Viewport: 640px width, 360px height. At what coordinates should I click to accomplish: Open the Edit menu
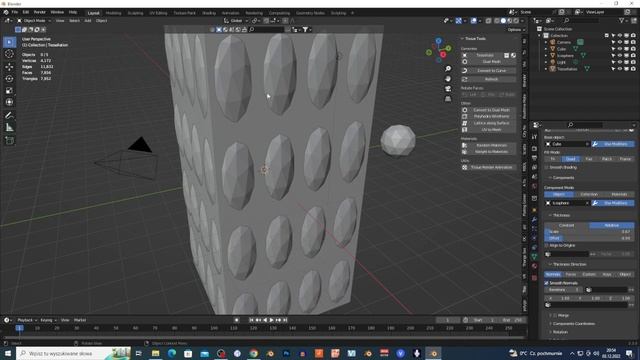(x=26, y=12)
